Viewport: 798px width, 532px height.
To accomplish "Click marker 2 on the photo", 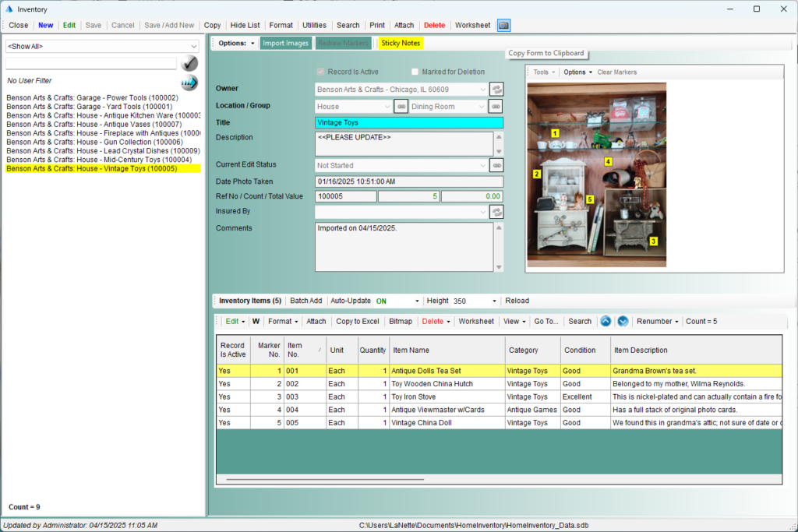I will pos(536,174).
